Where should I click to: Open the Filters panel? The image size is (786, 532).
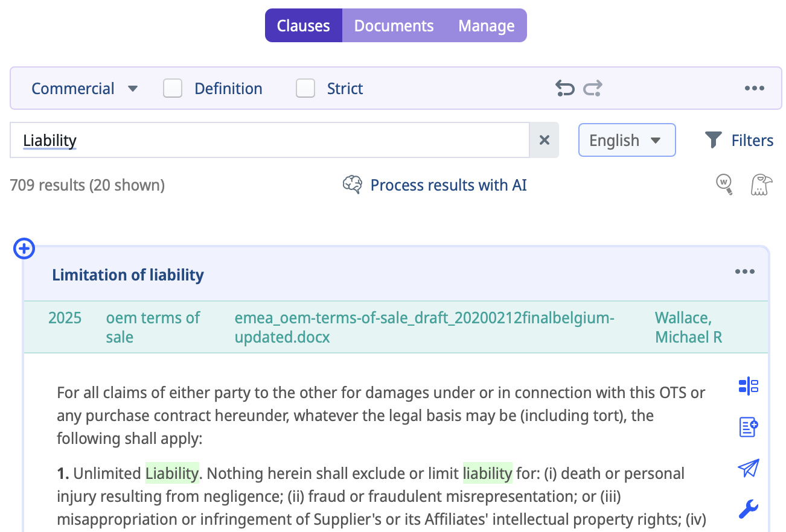click(740, 141)
